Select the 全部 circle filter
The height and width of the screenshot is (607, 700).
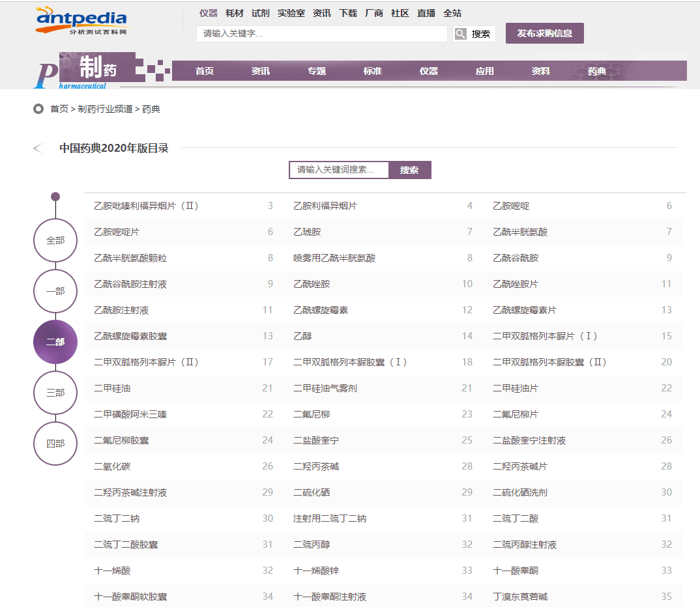tap(55, 240)
